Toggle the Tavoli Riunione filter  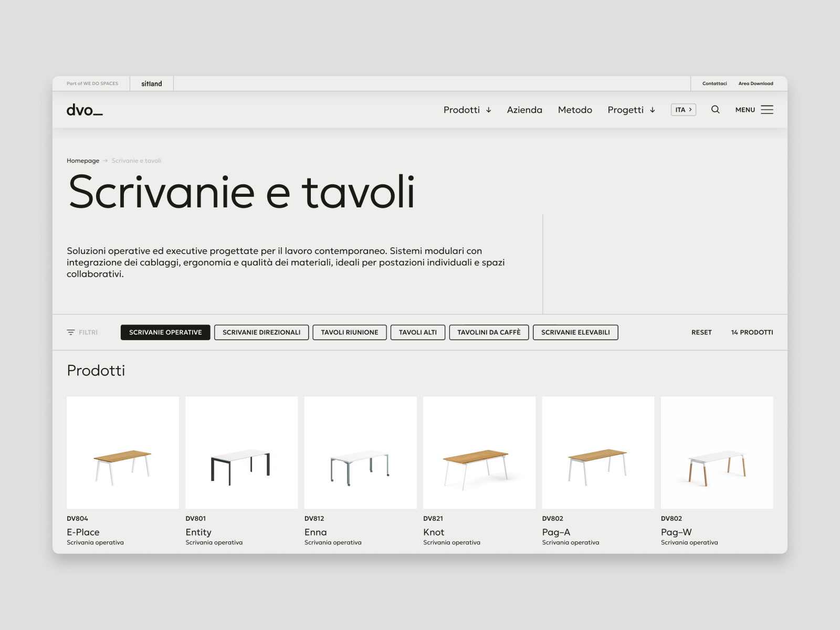tap(350, 332)
